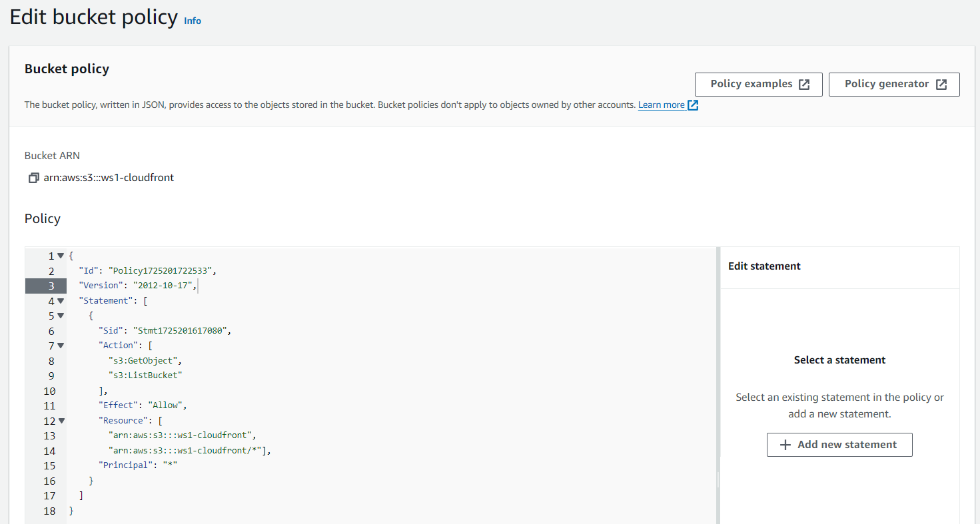The image size is (980, 524).
Task: Collapse the root object fold arrow on line 1
Action: pos(61,256)
